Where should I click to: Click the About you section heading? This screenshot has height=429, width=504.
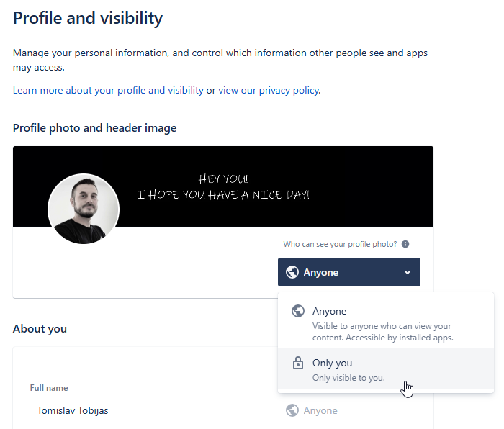pos(40,329)
